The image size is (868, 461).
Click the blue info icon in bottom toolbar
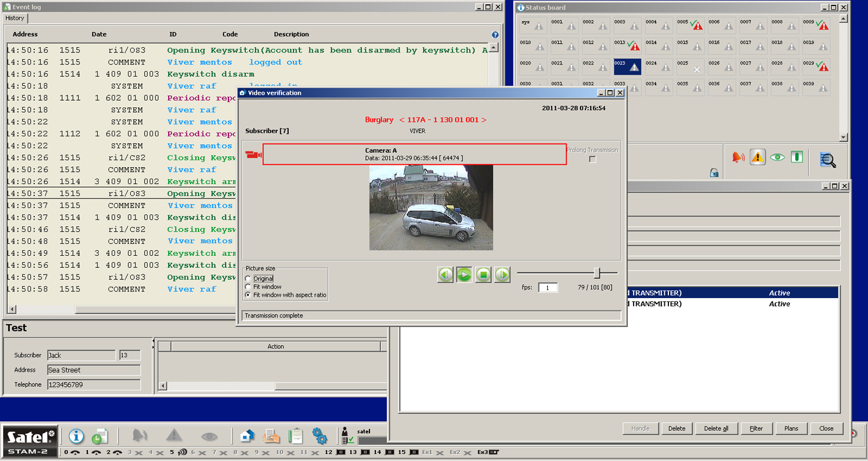tap(76, 436)
